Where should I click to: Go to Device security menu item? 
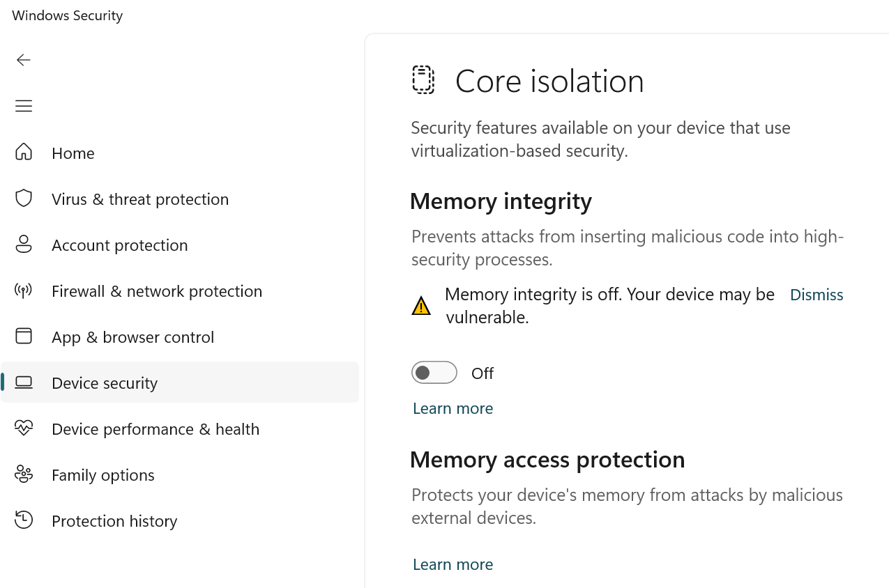pyautogui.click(x=105, y=382)
